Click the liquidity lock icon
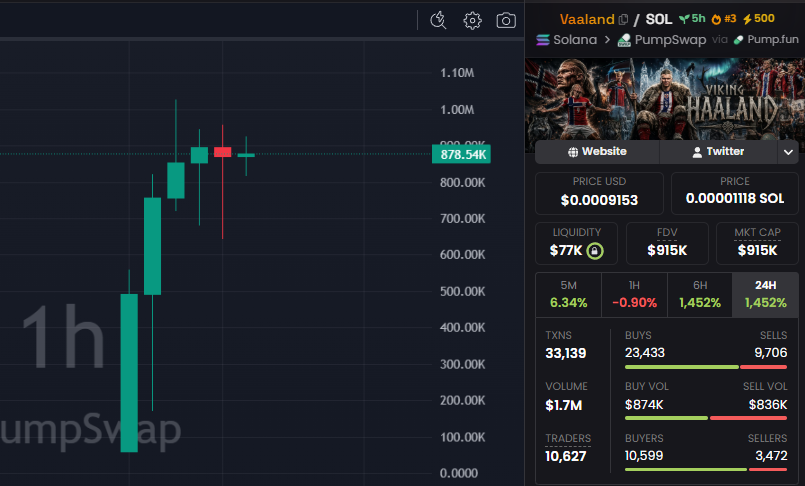The image size is (805, 486). point(595,250)
